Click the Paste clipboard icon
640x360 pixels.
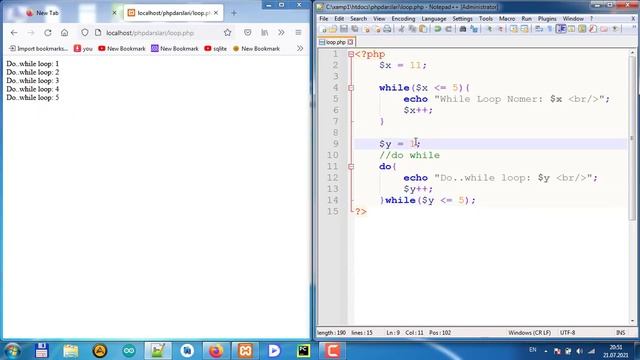[x=423, y=29]
